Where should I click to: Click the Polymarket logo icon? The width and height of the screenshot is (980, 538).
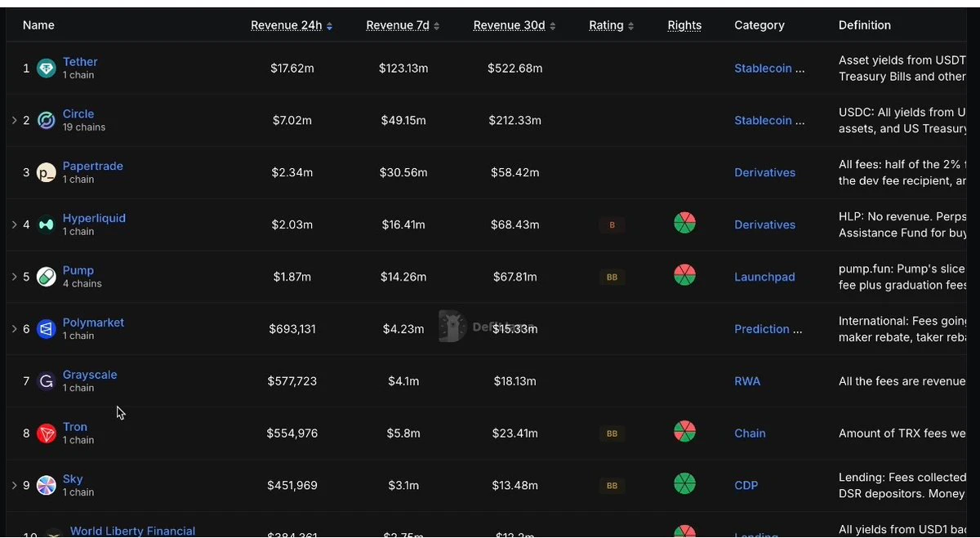47,329
